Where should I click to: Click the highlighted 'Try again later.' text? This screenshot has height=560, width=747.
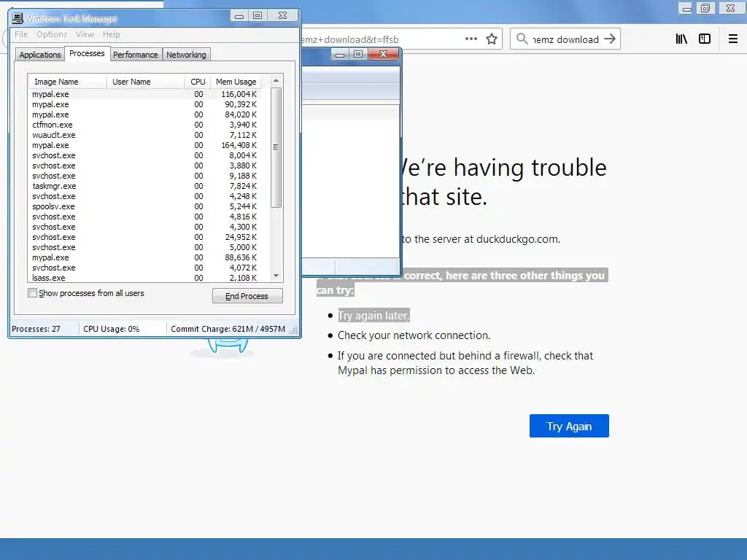373,315
